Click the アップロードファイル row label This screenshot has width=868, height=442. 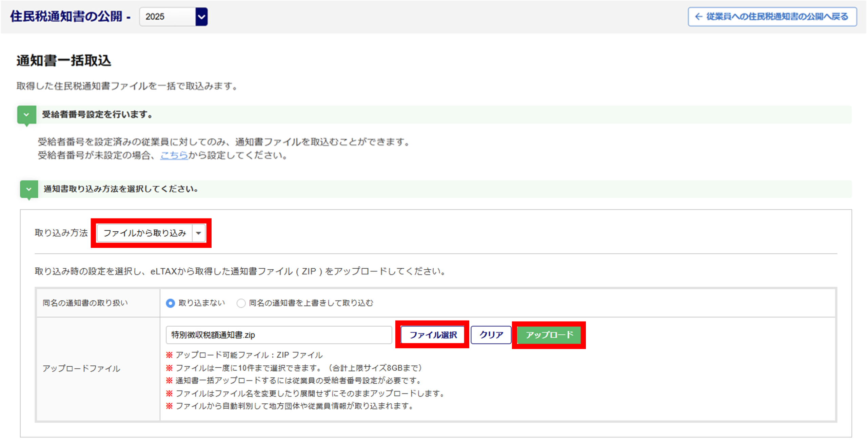[x=81, y=368]
